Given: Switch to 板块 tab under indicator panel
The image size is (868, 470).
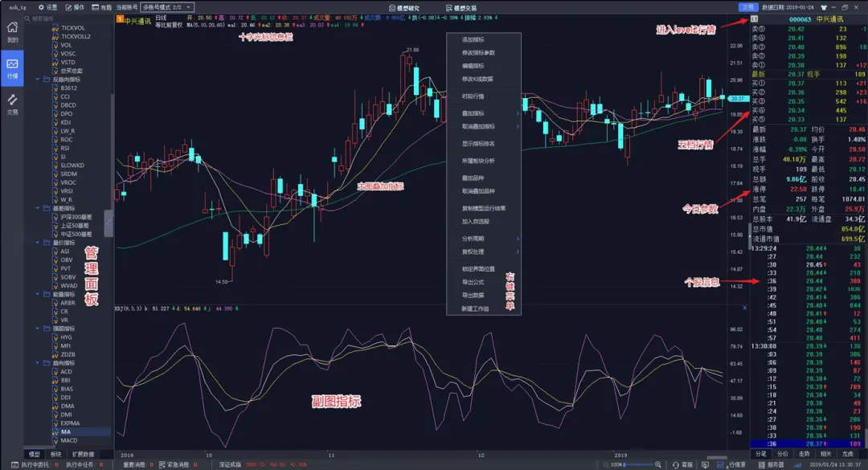Looking at the screenshot, I should pyautogui.click(x=56, y=455).
